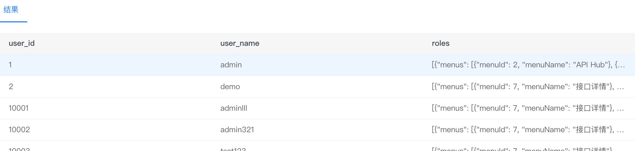Image resolution: width=644 pixels, height=151 pixels.
Task: Click the user_id column header
Action: [x=21, y=43]
